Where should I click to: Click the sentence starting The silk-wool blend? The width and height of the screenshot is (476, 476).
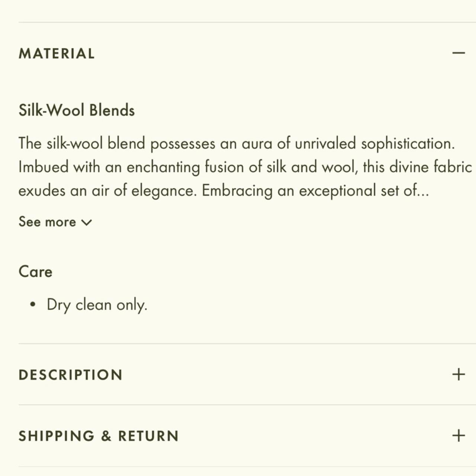[237, 144]
